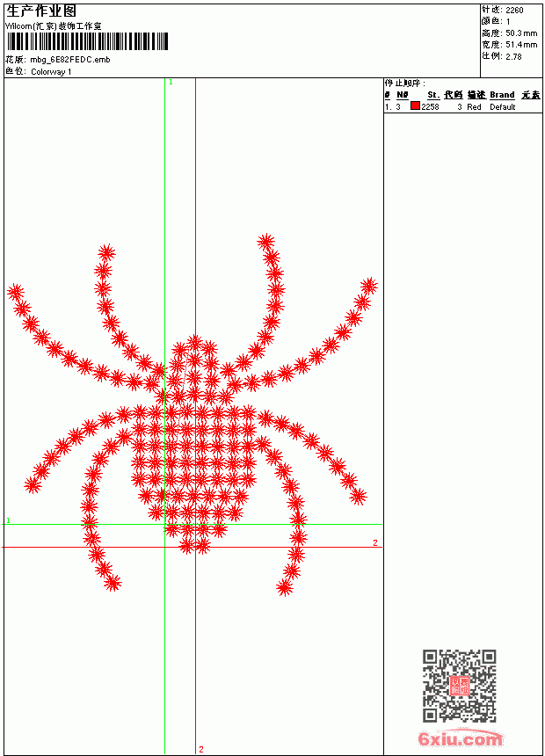Viewport: 545px width, 756px height.
Task: Click the QR code image
Action: (x=459, y=686)
